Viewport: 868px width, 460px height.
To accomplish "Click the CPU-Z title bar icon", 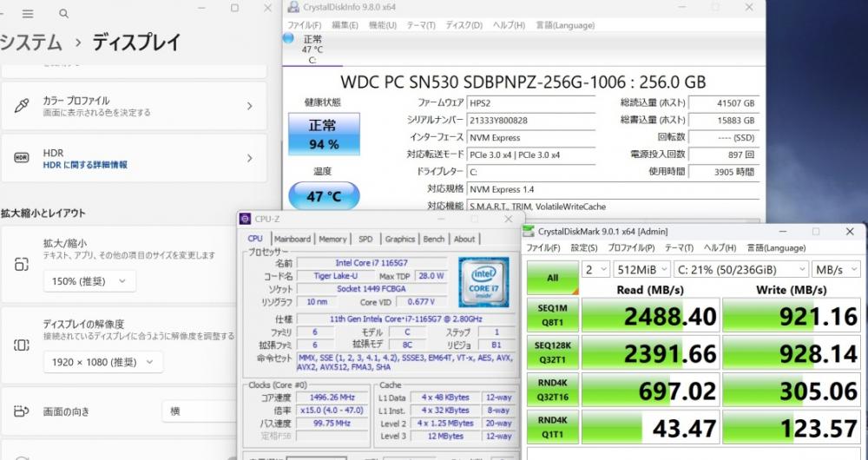I will click(246, 220).
